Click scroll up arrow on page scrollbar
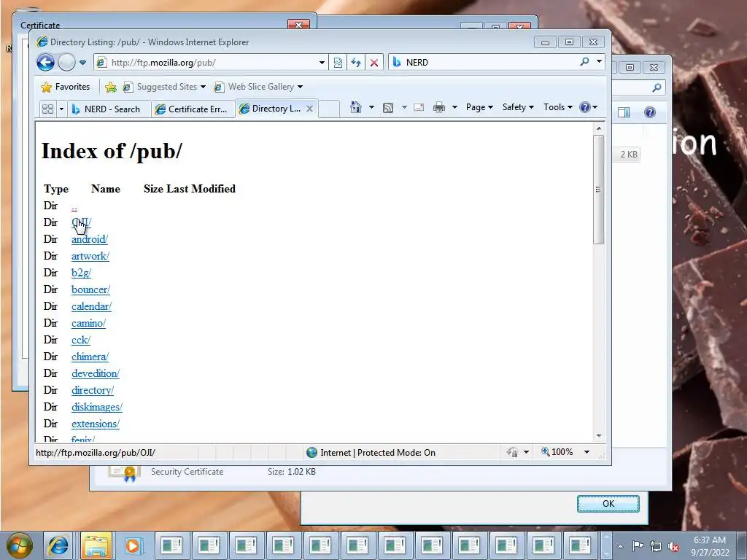 pos(599,128)
